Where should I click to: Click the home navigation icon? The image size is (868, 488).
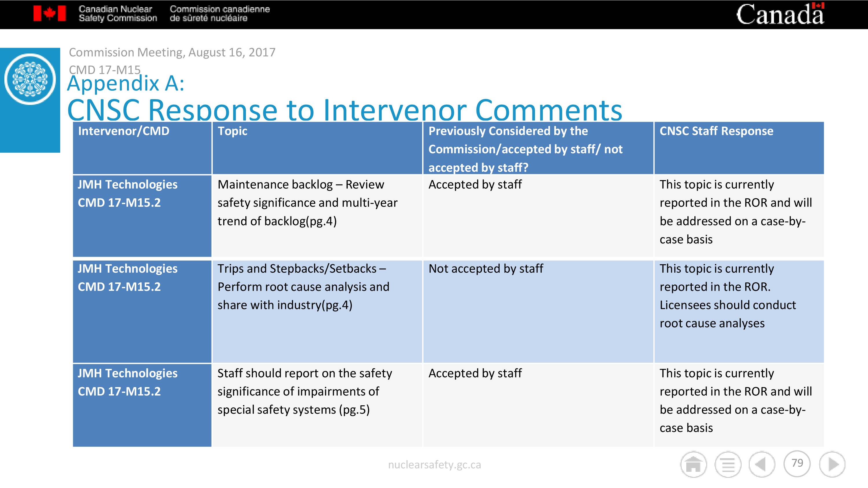694,464
